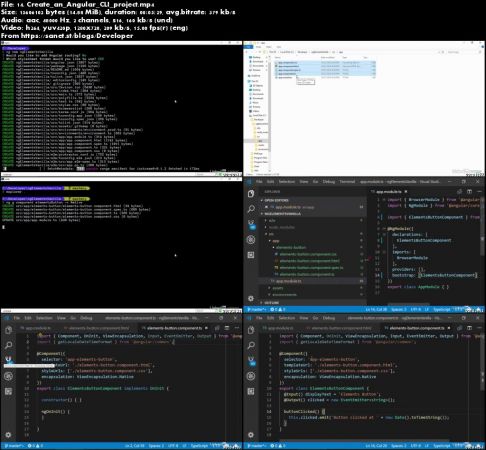Open Home ribbon tab in File Explorer
486x450 pixels.
[259, 47]
